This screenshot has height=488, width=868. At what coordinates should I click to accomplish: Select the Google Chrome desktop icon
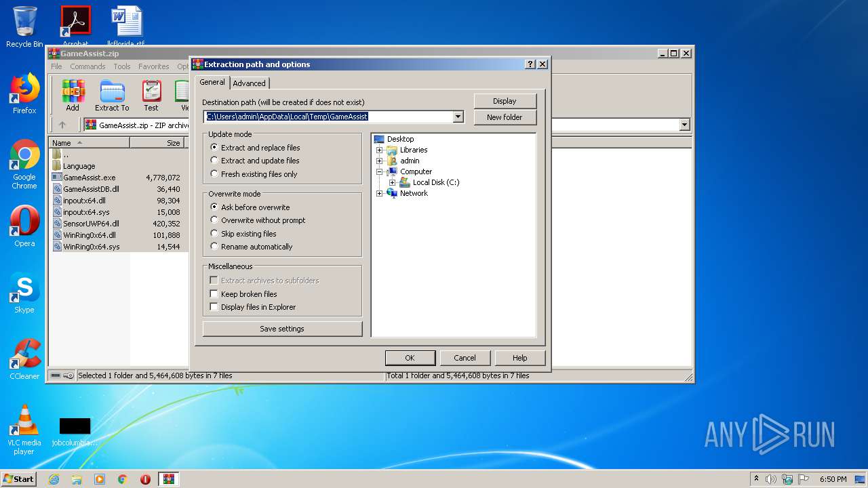24,165
